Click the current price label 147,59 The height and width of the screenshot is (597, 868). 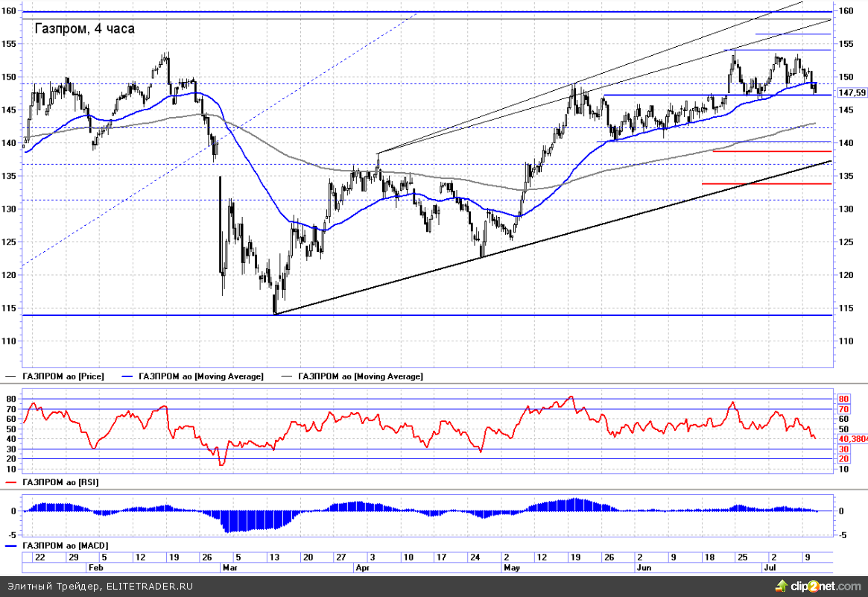[852, 93]
